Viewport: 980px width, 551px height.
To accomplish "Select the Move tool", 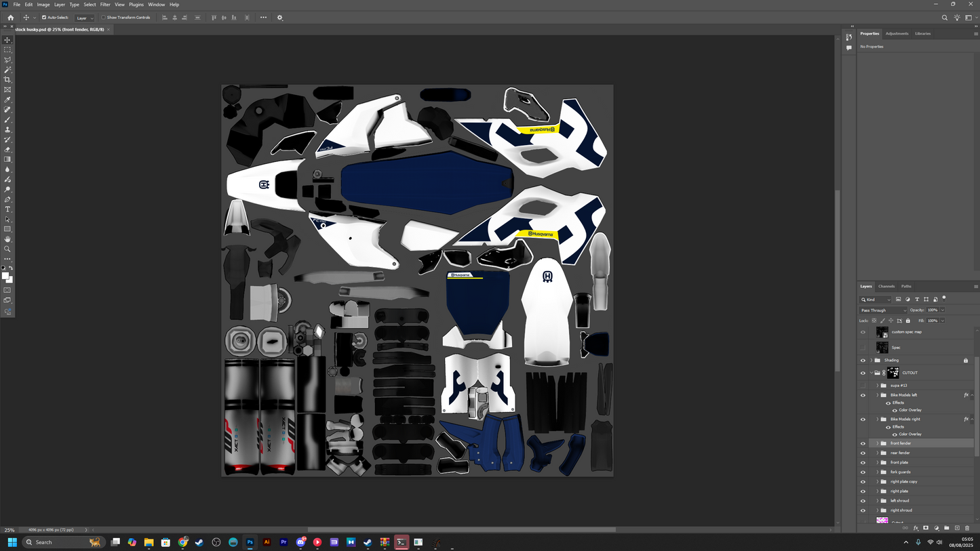I will [x=7, y=39].
